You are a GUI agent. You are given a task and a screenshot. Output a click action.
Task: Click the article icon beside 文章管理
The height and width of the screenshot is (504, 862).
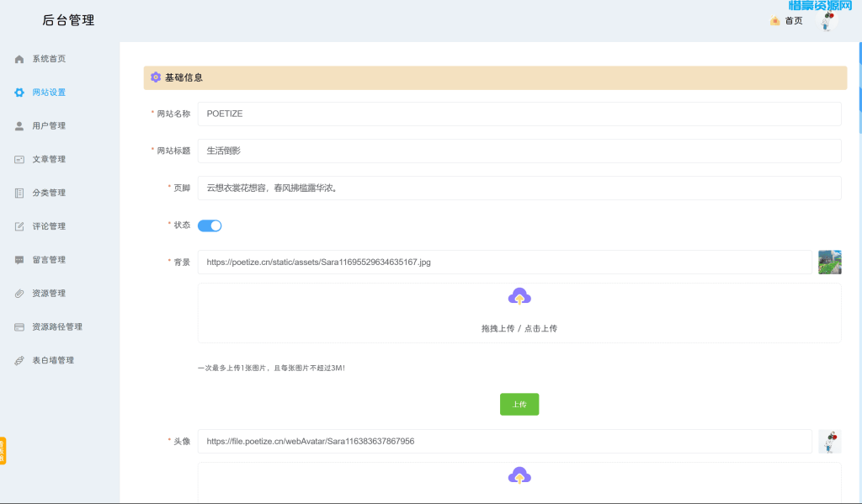(x=19, y=160)
